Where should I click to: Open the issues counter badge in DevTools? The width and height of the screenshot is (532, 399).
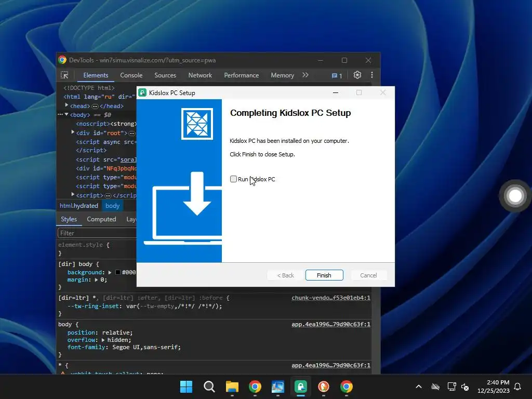(337, 76)
